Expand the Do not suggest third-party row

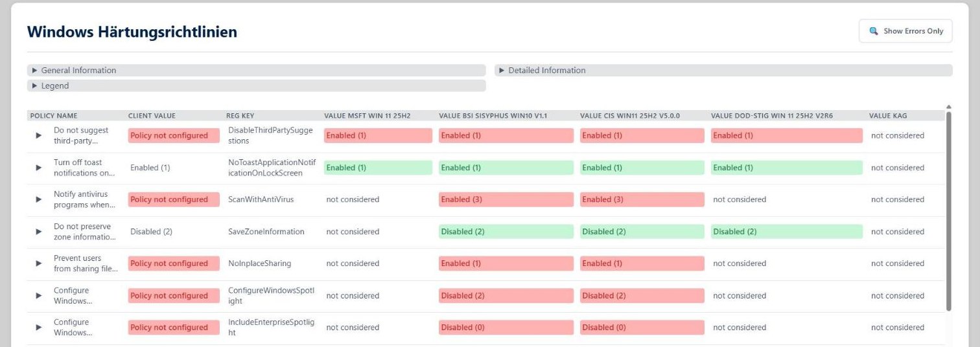[39, 135]
